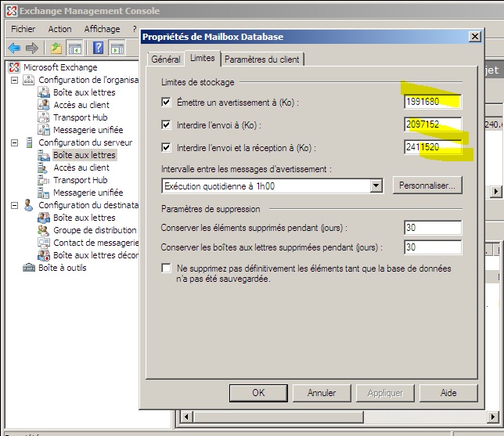Uncheck Interdire l'envoi à (Ko)
The height and width of the screenshot is (436, 504).
tap(166, 124)
